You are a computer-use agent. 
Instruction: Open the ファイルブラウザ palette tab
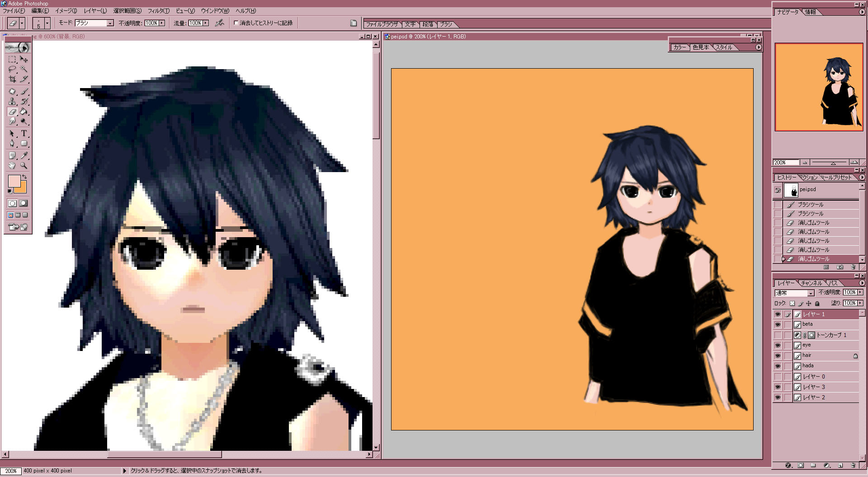[382, 24]
